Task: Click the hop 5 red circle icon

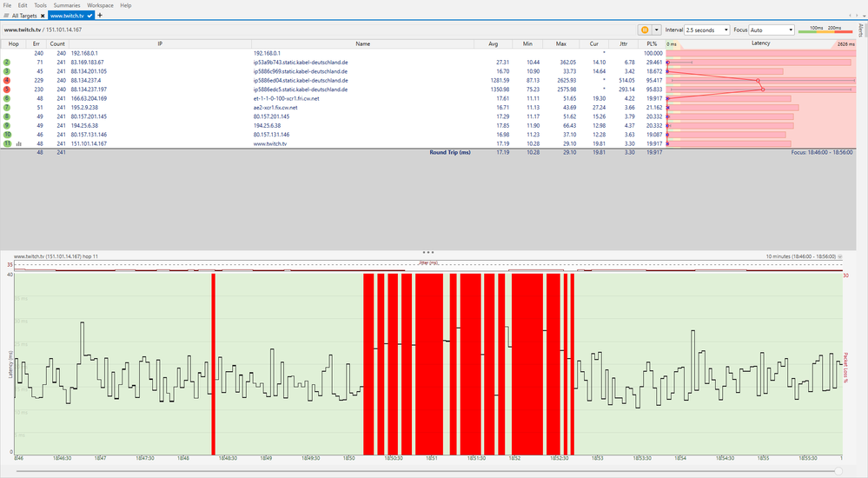Action: pyautogui.click(x=7, y=90)
